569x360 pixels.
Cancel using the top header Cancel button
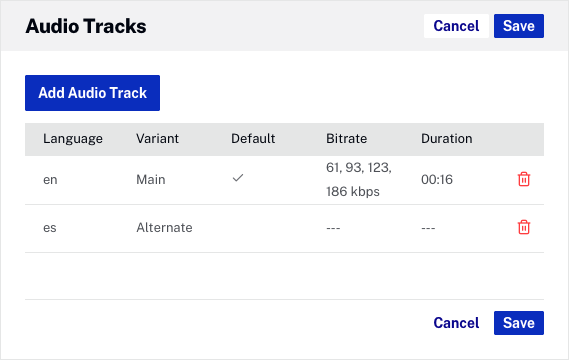tap(456, 26)
